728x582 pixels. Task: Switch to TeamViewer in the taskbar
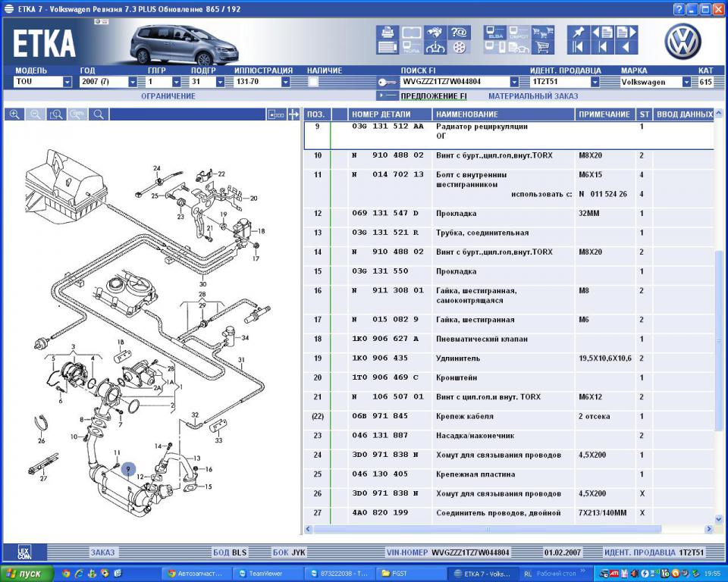[266, 574]
